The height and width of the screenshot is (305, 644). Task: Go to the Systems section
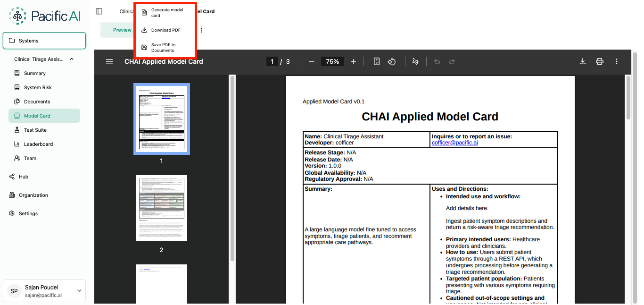[28, 41]
